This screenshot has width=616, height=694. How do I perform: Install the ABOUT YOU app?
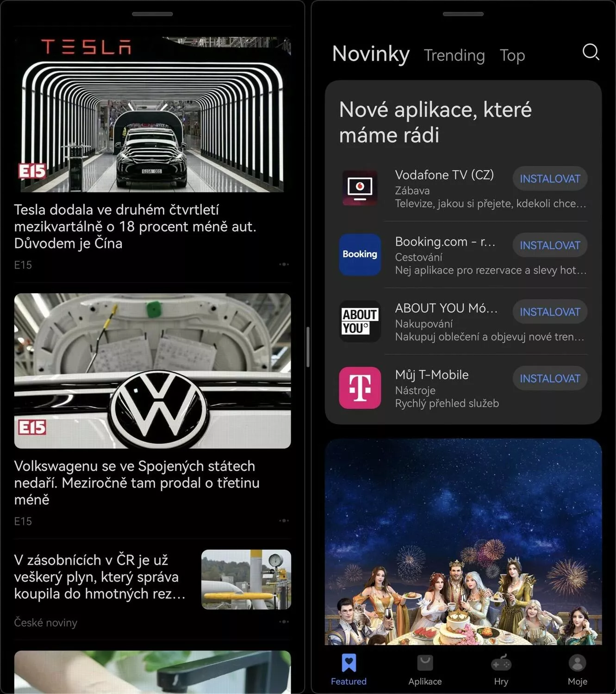click(x=550, y=312)
